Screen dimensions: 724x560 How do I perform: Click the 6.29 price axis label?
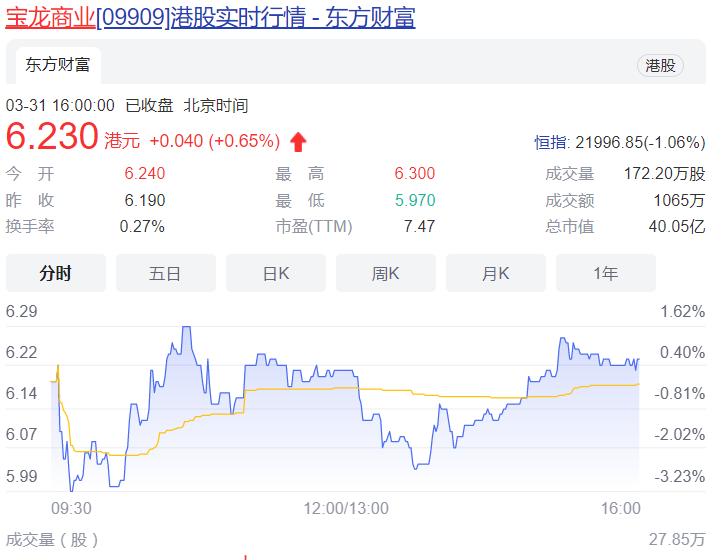click(21, 311)
